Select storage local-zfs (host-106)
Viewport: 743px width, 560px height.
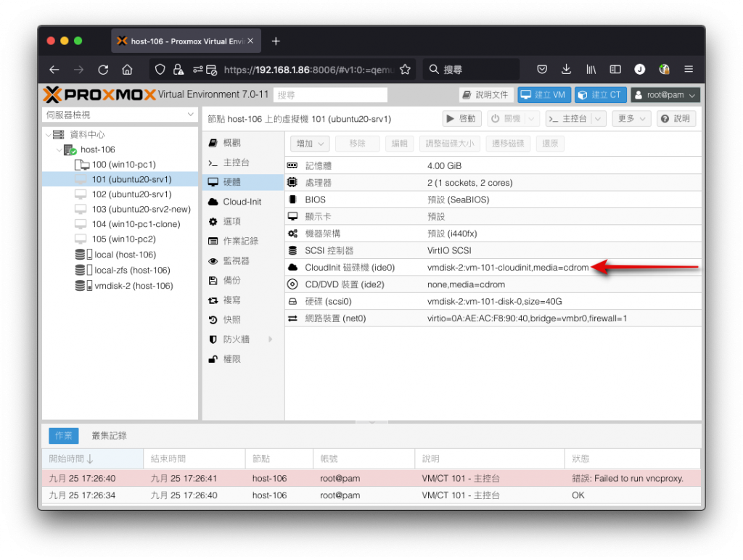coord(132,270)
